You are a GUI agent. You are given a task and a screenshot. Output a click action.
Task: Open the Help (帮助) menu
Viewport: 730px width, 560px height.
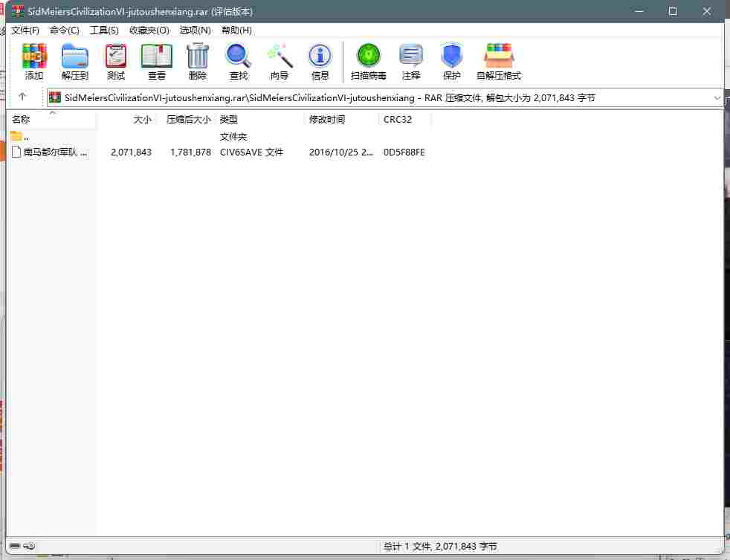tap(236, 30)
